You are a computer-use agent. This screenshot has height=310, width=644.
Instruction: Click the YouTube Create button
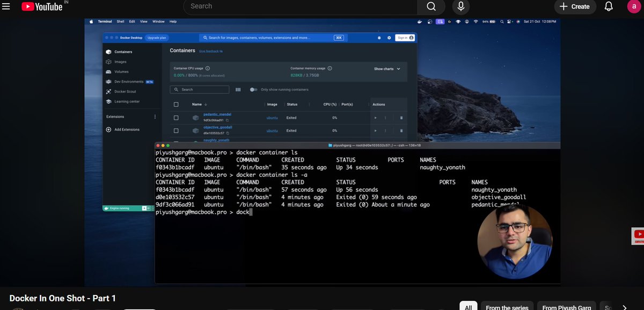[x=574, y=6]
